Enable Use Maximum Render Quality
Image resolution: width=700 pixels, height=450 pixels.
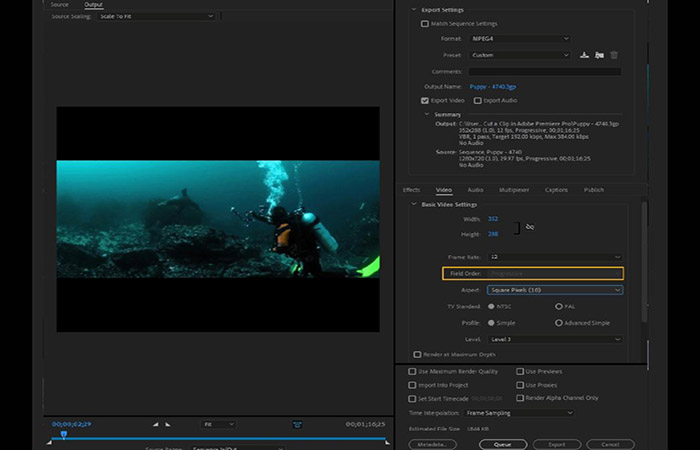click(412, 371)
